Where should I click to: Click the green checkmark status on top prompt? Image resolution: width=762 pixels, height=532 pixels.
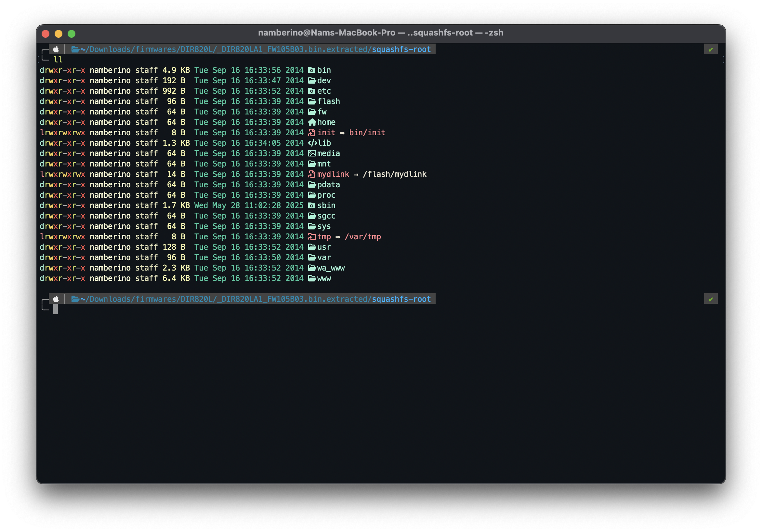pos(711,49)
